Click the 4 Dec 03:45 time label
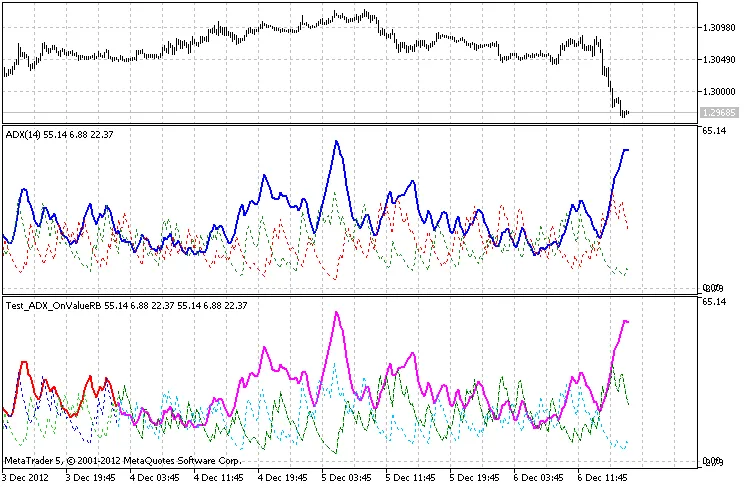 click(157, 478)
